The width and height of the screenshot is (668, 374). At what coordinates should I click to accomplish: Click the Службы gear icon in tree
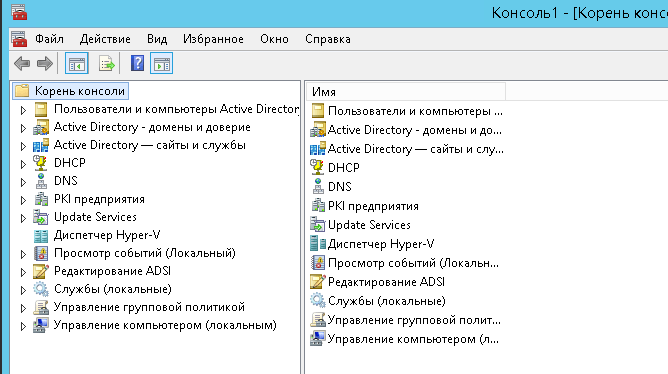41,289
